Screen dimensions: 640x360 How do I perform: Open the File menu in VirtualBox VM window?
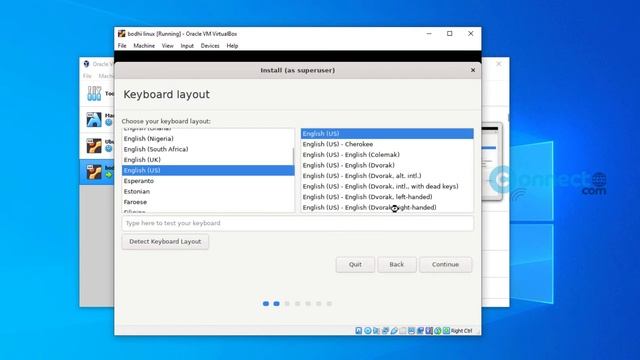coord(122,46)
